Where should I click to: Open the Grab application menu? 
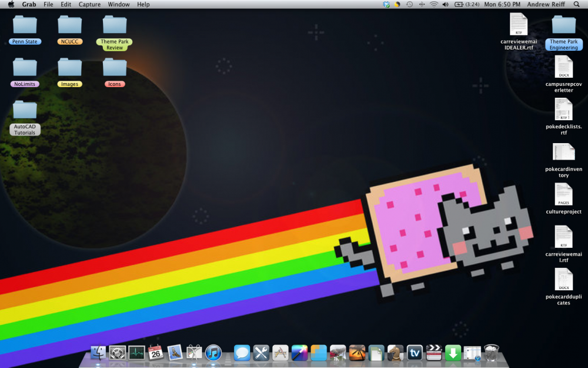point(29,4)
